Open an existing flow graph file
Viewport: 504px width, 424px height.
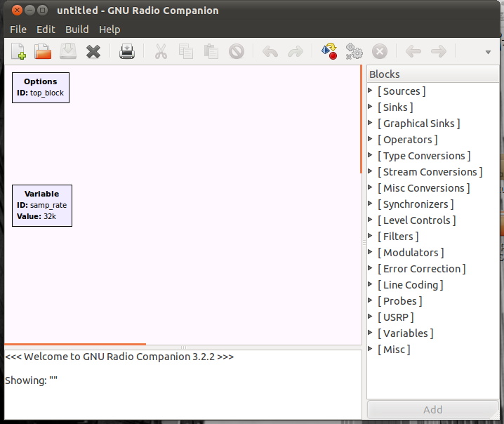pyautogui.click(x=43, y=51)
